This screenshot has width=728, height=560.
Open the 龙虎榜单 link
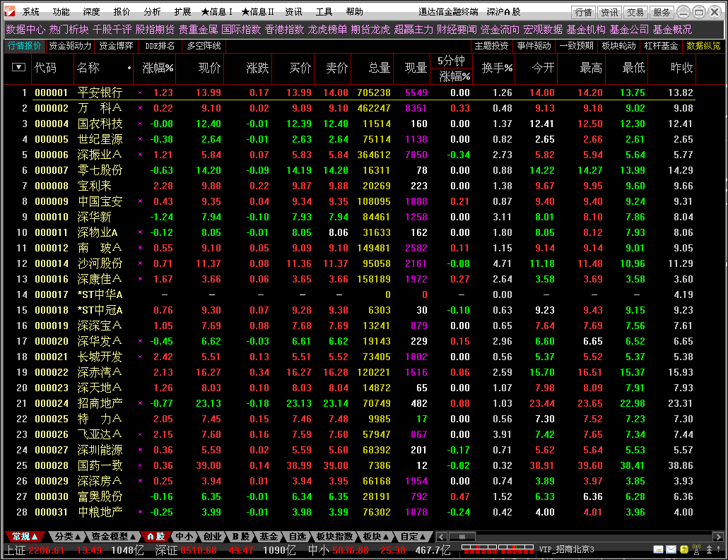(x=327, y=30)
